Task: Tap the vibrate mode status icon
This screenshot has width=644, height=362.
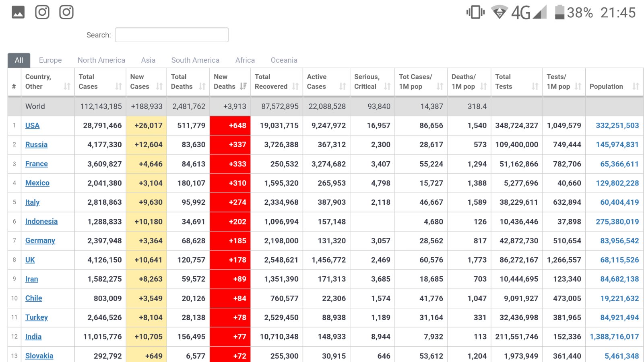Action: pos(475,12)
